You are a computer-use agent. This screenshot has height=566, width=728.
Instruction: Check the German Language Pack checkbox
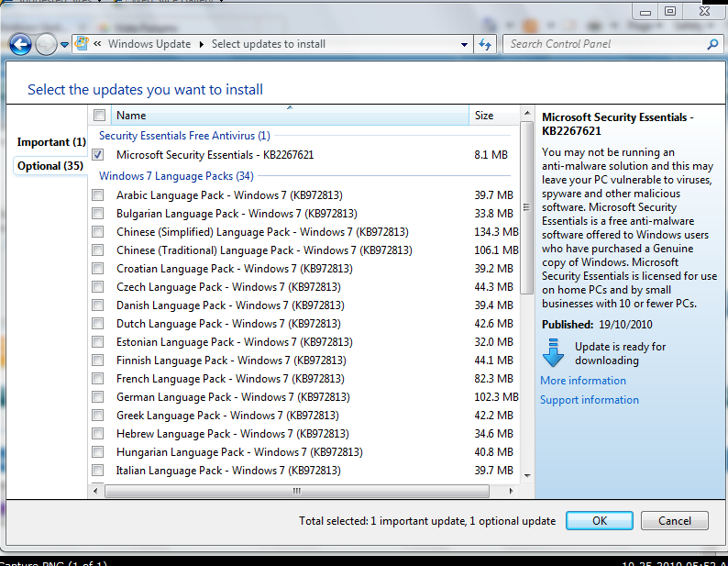98,397
